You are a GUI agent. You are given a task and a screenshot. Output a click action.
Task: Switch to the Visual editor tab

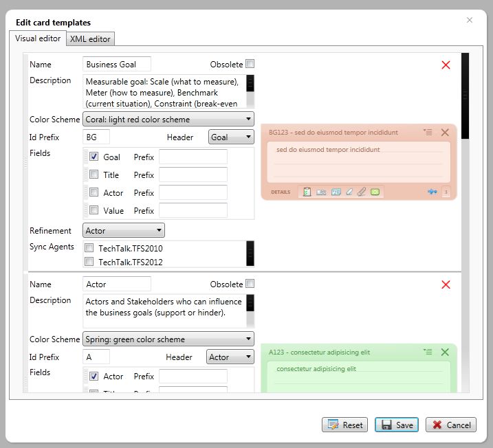pos(38,38)
